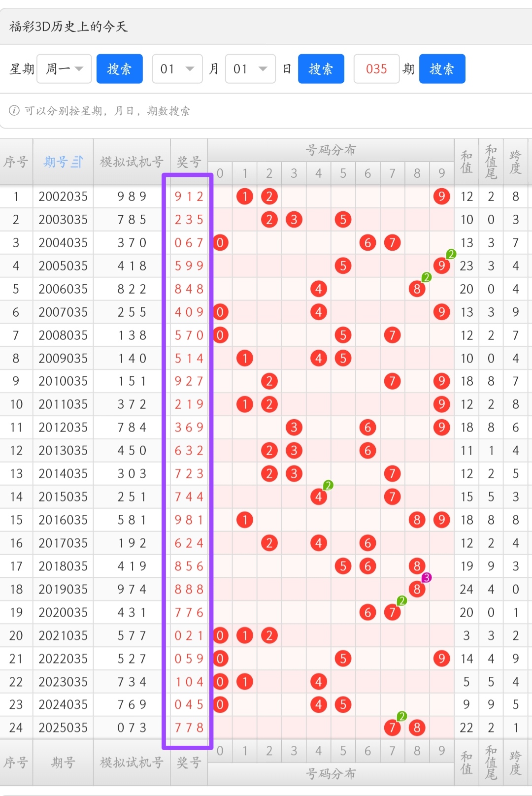Click 搜索 button after the 日 label

[321, 68]
